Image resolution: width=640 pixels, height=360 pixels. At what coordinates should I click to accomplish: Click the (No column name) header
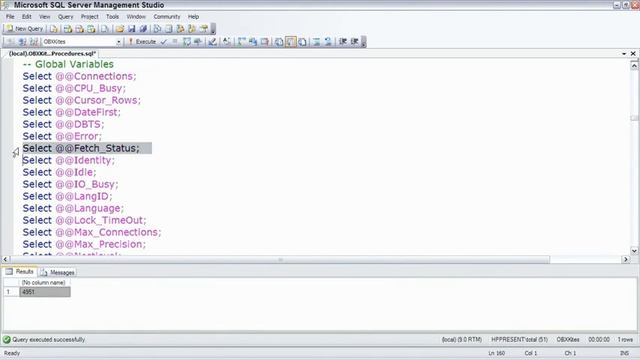44,282
